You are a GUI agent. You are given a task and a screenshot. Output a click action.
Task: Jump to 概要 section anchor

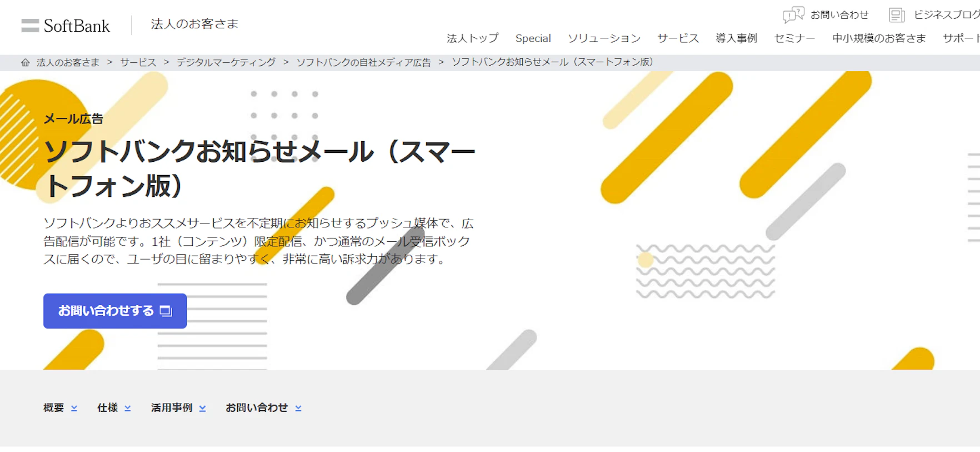click(x=54, y=408)
